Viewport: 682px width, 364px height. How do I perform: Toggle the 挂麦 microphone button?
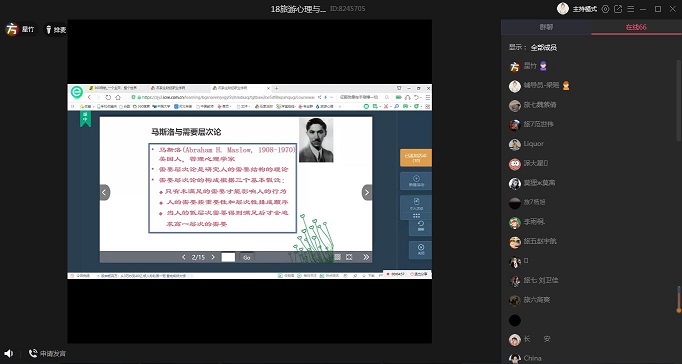[56, 30]
